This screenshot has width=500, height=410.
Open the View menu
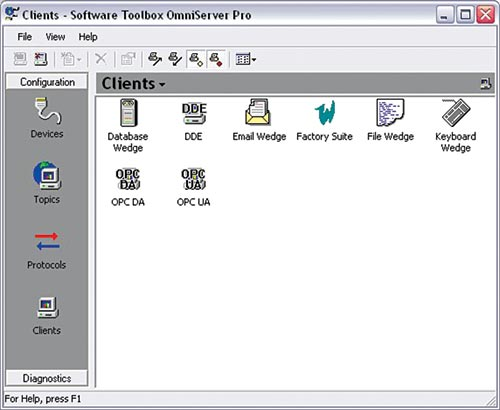[55, 37]
